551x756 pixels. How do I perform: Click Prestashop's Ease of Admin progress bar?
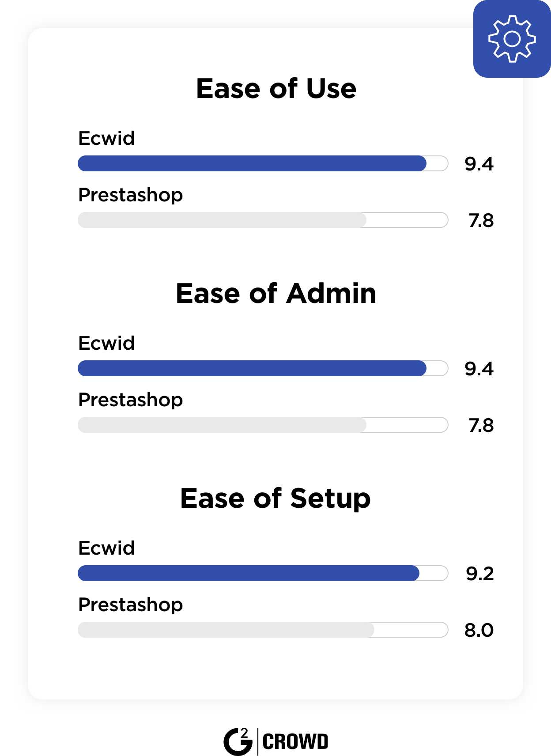(263, 425)
